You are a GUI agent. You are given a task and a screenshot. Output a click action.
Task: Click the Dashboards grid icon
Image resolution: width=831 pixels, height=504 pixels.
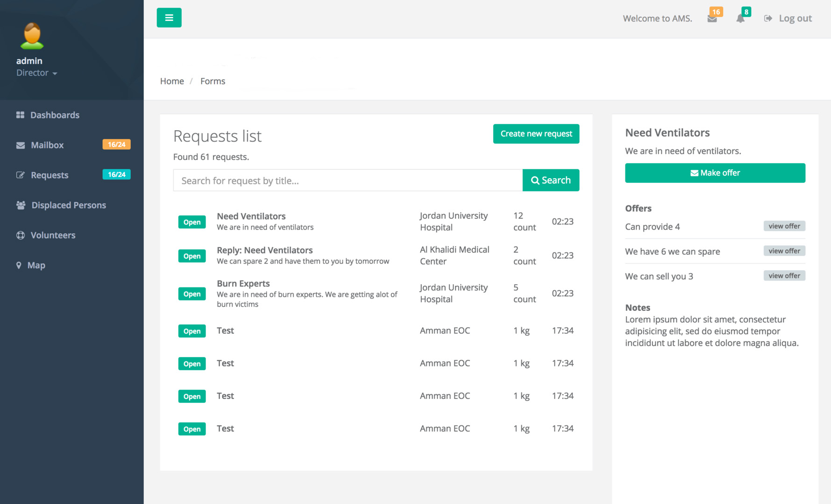(x=20, y=115)
